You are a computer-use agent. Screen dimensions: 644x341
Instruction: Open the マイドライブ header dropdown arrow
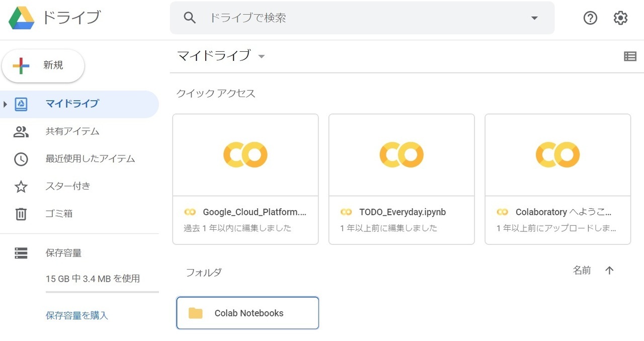(261, 56)
